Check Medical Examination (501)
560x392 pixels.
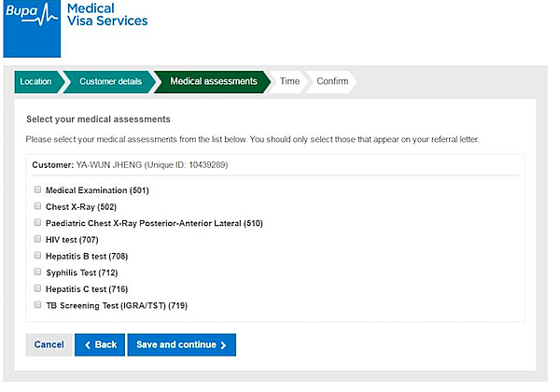pyautogui.click(x=37, y=189)
